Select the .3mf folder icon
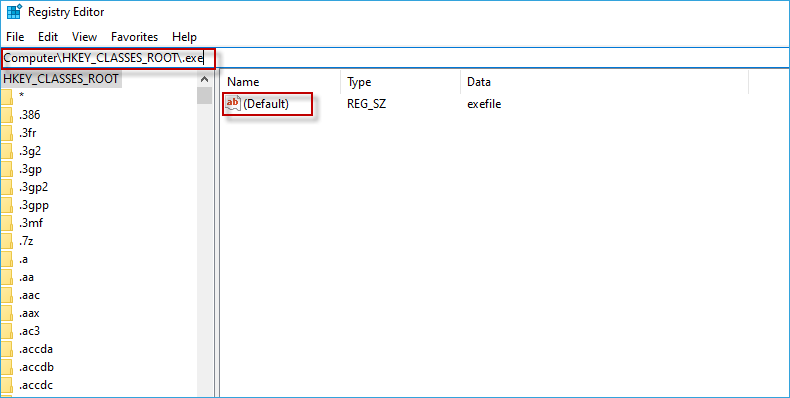Viewport: 790px width, 398px height. [x=6, y=223]
